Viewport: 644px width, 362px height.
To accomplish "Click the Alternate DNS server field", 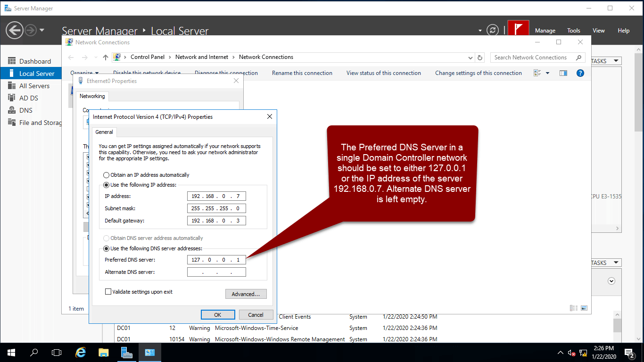I will coord(216,272).
